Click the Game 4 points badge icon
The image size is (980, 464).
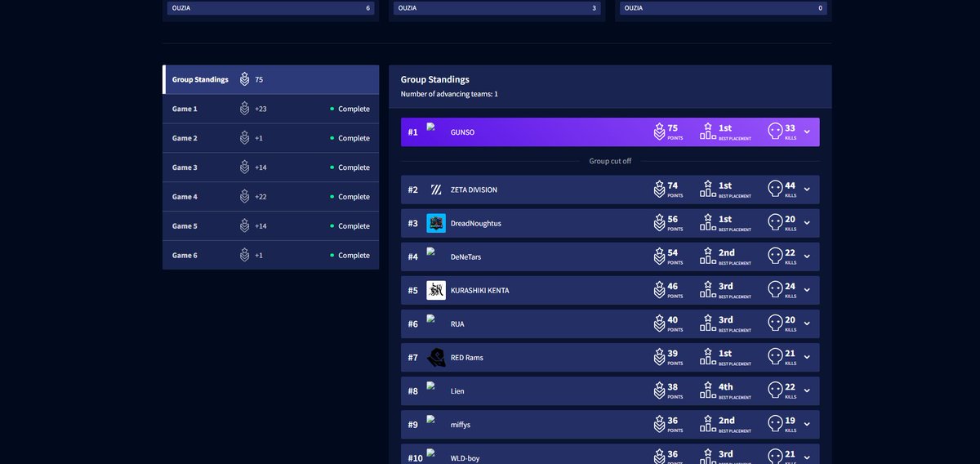244,197
